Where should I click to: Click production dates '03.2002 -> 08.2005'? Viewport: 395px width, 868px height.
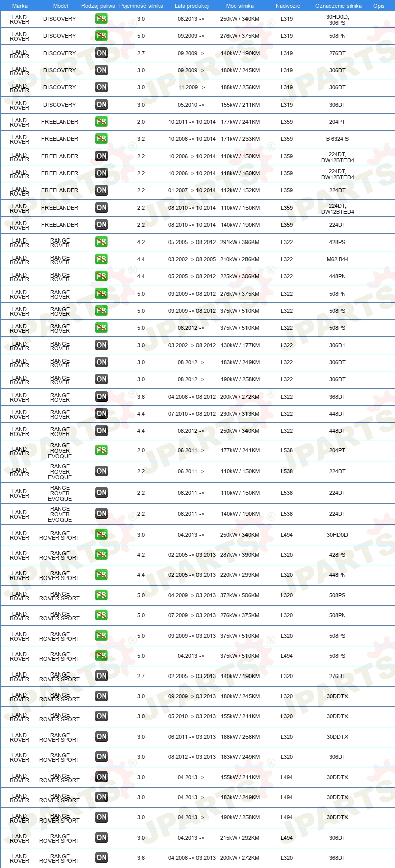(192, 259)
